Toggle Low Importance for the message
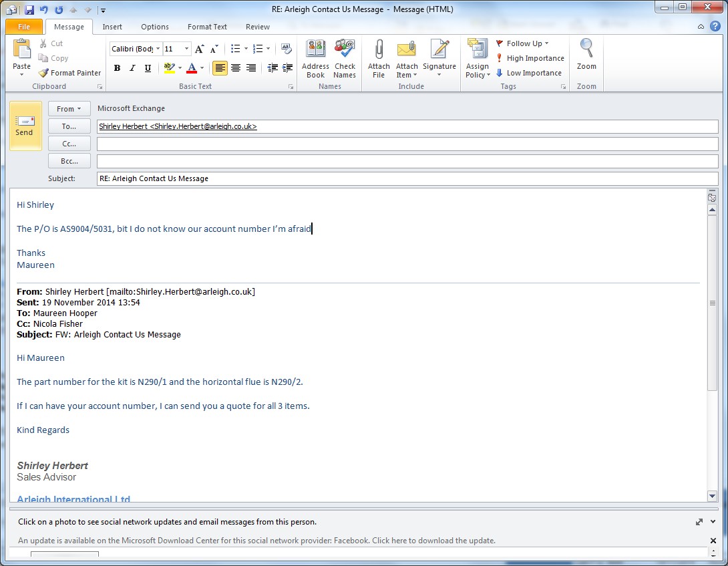Screen dimensions: 728x566 [x=528, y=73]
